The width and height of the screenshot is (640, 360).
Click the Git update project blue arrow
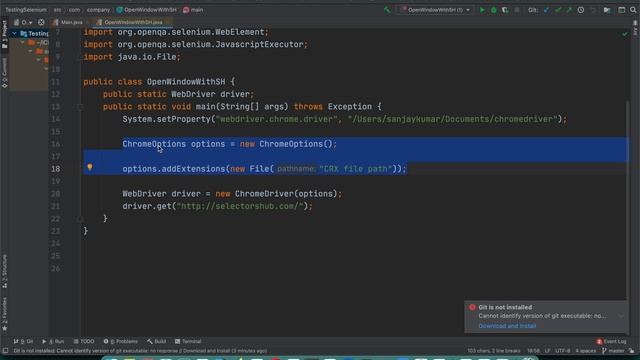(x=547, y=10)
